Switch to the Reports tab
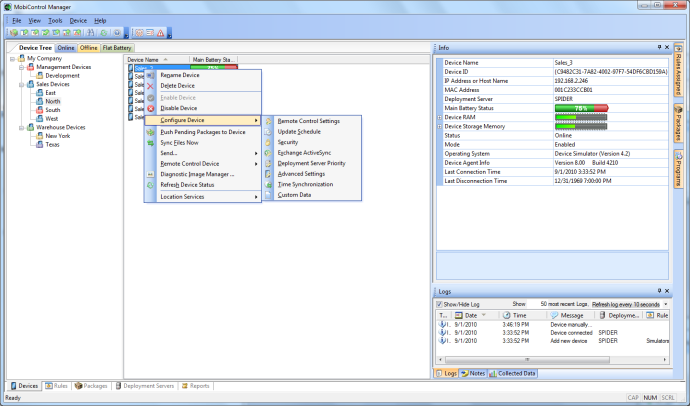The width and height of the screenshot is (690, 406). (196, 386)
